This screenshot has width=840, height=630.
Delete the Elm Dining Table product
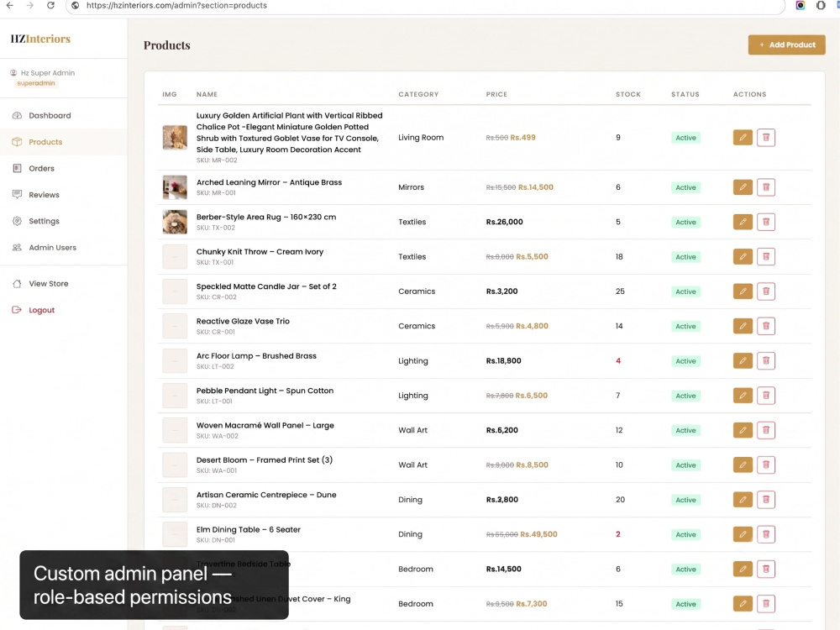click(766, 534)
